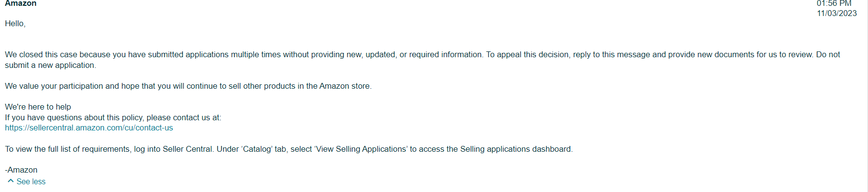Click the word 'Catalog' in the instructions

(257, 149)
